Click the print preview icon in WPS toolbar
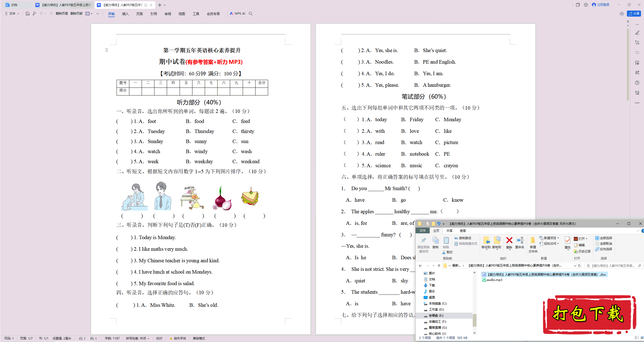The height and width of the screenshot is (342, 644). (x=34, y=14)
